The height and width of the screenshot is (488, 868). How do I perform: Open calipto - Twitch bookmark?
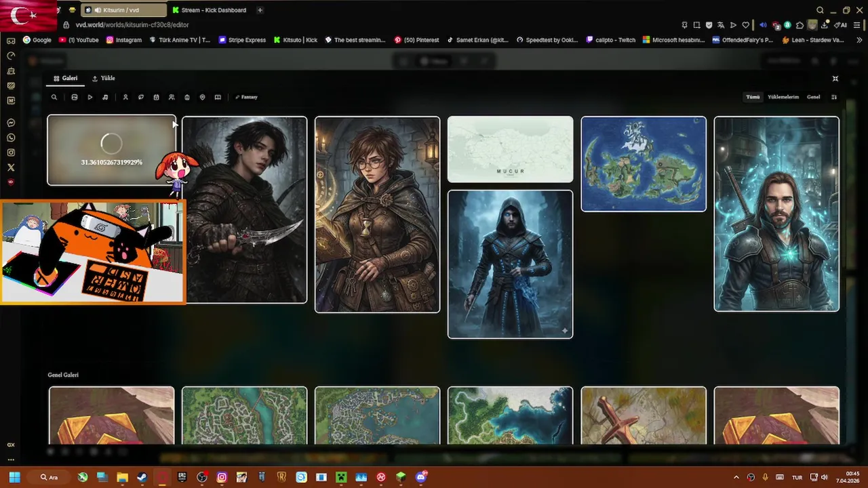(611, 40)
